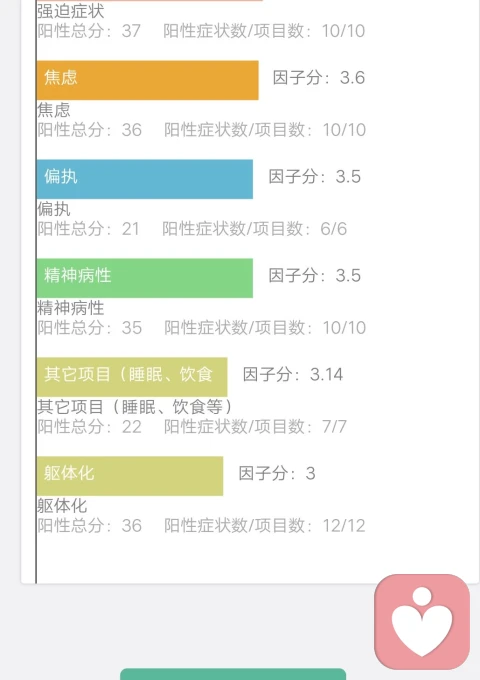Click 因子分：3.5 beside 精神病性 bar

314,276
